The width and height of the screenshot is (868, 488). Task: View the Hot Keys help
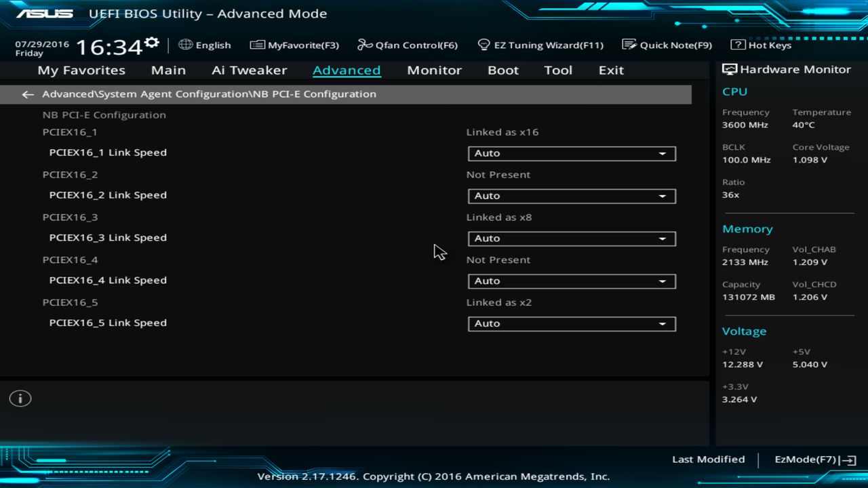(764, 45)
